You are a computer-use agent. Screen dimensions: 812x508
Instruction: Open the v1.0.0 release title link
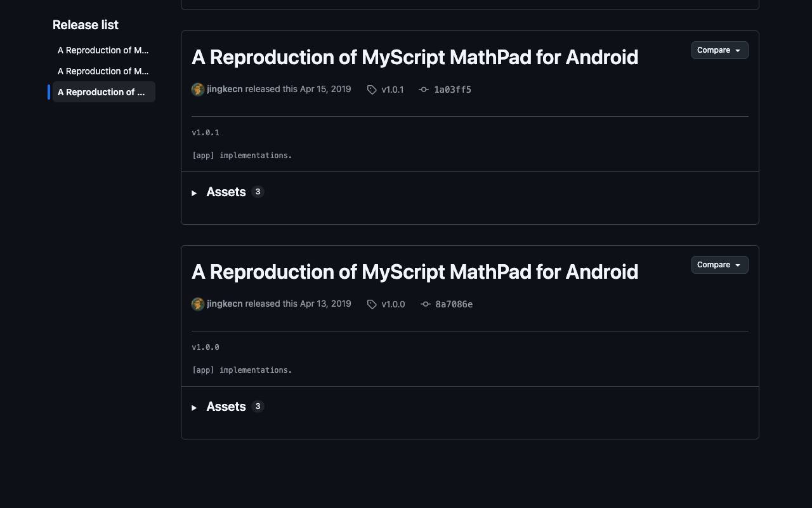click(x=415, y=272)
